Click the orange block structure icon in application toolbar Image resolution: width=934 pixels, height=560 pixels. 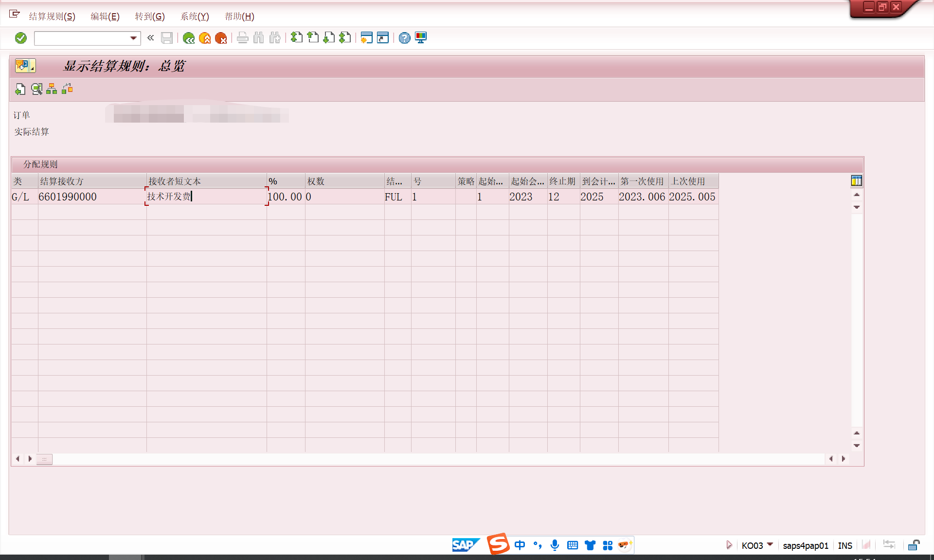pos(67,89)
